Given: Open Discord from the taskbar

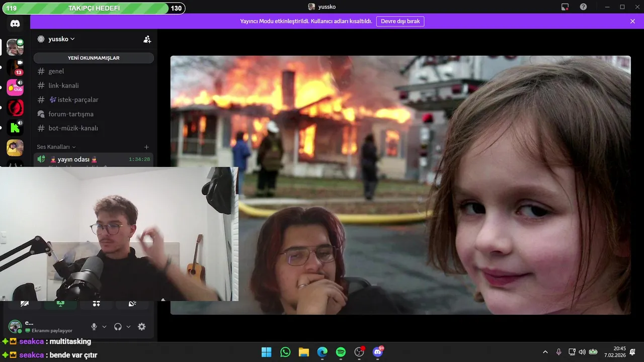Looking at the screenshot, I should (x=378, y=352).
